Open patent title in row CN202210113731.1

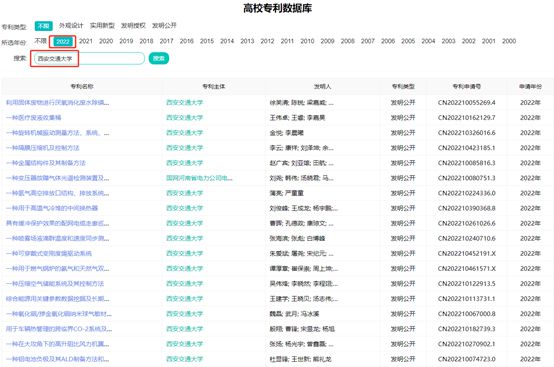58,299
